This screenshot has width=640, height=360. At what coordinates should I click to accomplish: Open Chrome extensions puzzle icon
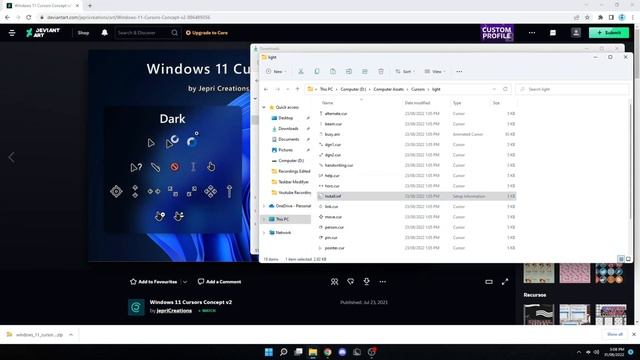[x=600, y=18]
